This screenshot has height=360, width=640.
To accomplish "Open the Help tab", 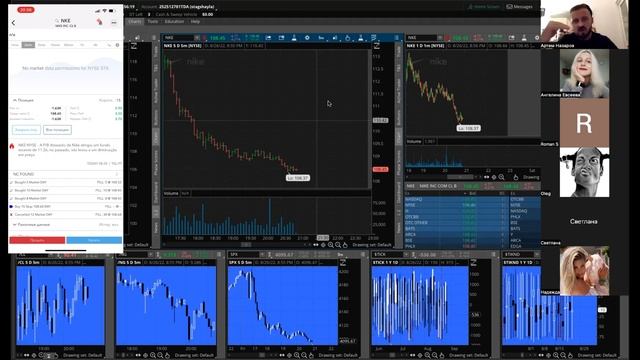I will [196, 21].
